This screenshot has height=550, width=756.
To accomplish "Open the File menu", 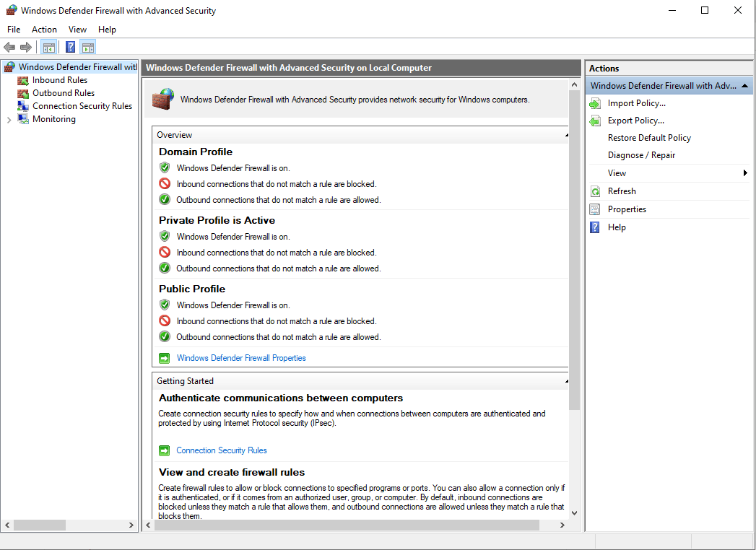I will (14, 30).
